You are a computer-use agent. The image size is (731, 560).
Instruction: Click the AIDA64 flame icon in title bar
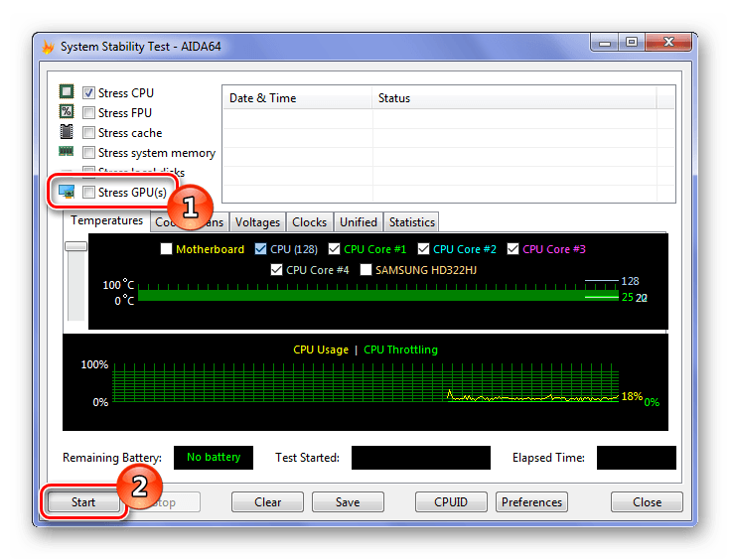coord(48,47)
